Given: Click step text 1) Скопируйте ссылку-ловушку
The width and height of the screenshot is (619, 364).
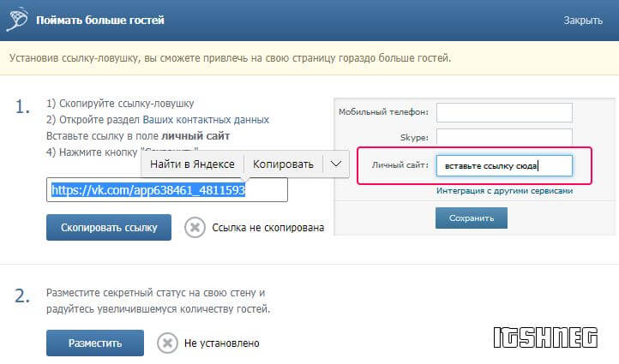Looking at the screenshot, I should click(x=120, y=104).
